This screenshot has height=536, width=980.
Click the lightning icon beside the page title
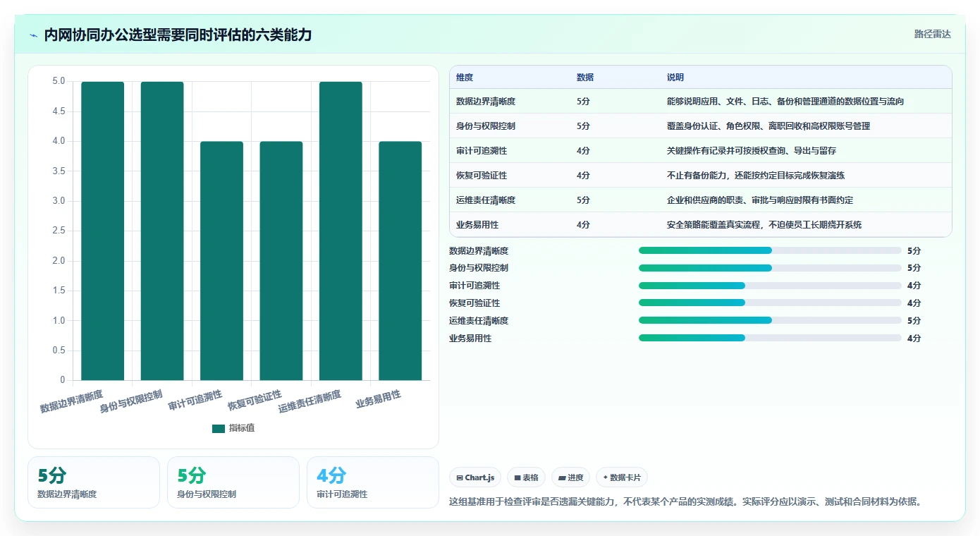coord(33,35)
